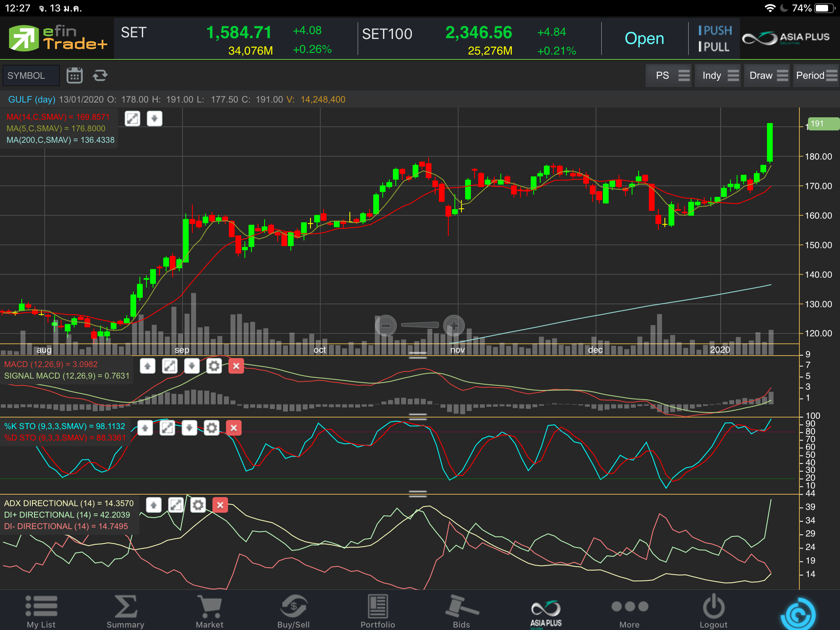Tap the SYMBOL input field
Image resolution: width=840 pixels, height=630 pixels.
[x=31, y=75]
